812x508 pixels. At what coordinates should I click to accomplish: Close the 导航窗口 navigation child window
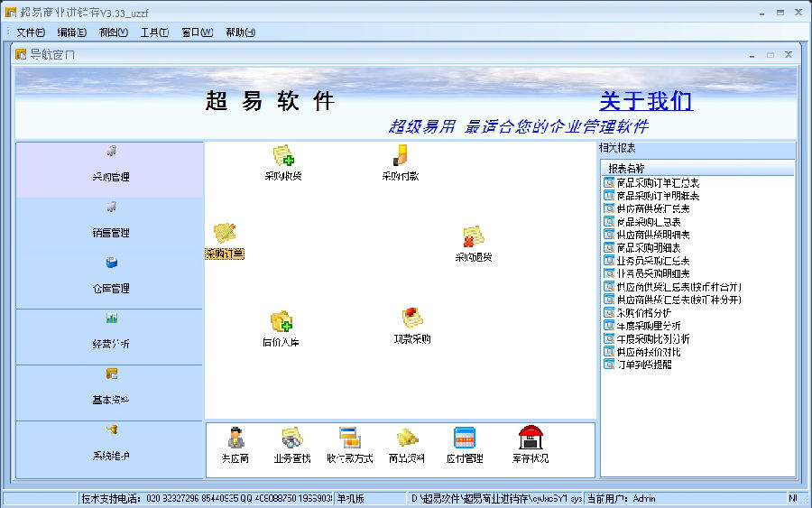coord(789,54)
